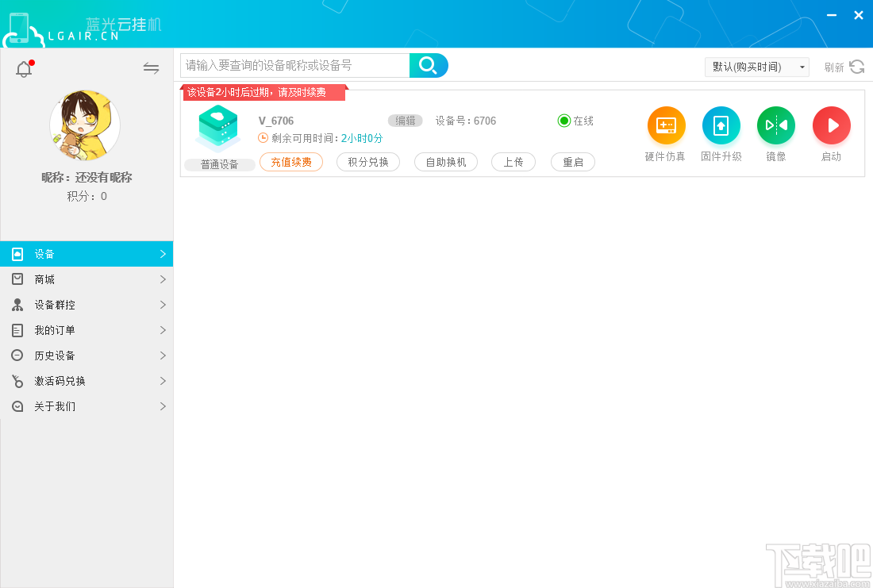Focus the device nickname search field
873x588 pixels.
pyautogui.click(x=295, y=65)
